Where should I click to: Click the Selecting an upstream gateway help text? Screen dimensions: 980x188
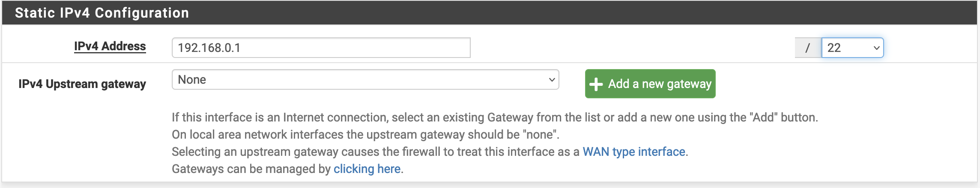[376, 152]
